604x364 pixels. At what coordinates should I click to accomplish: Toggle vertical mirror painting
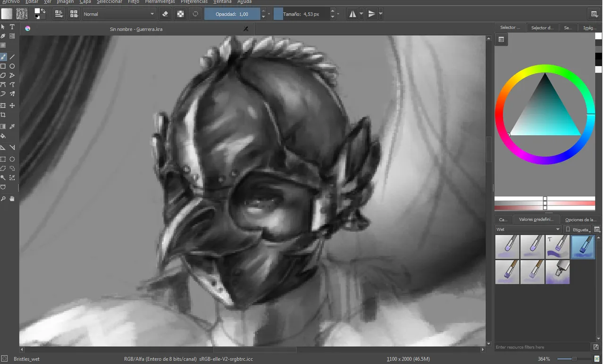tap(371, 14)
